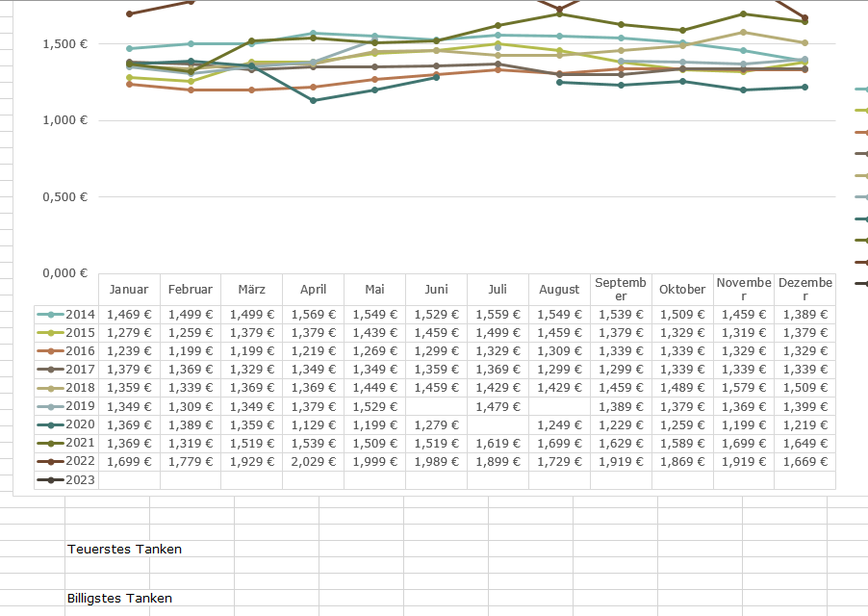Click the 1,929 € value for März 2022
The image size is (868, 616).
[x=252, y=461]
